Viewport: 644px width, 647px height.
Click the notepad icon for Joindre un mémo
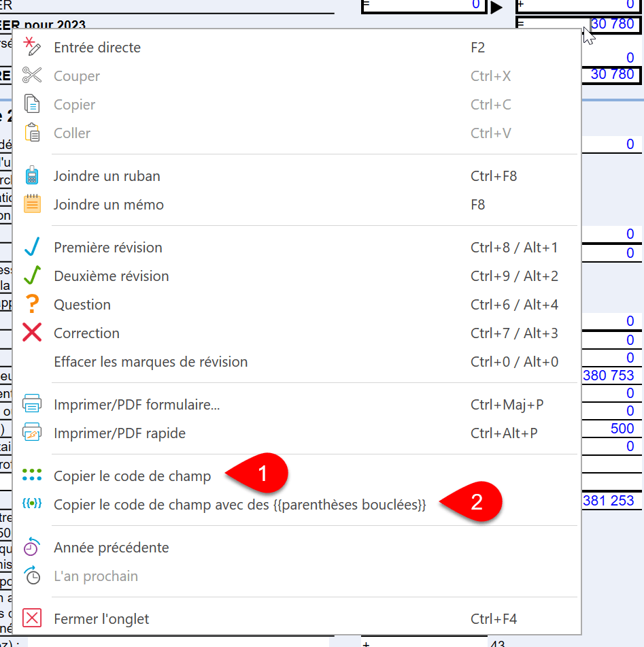(x=32, y=204)
